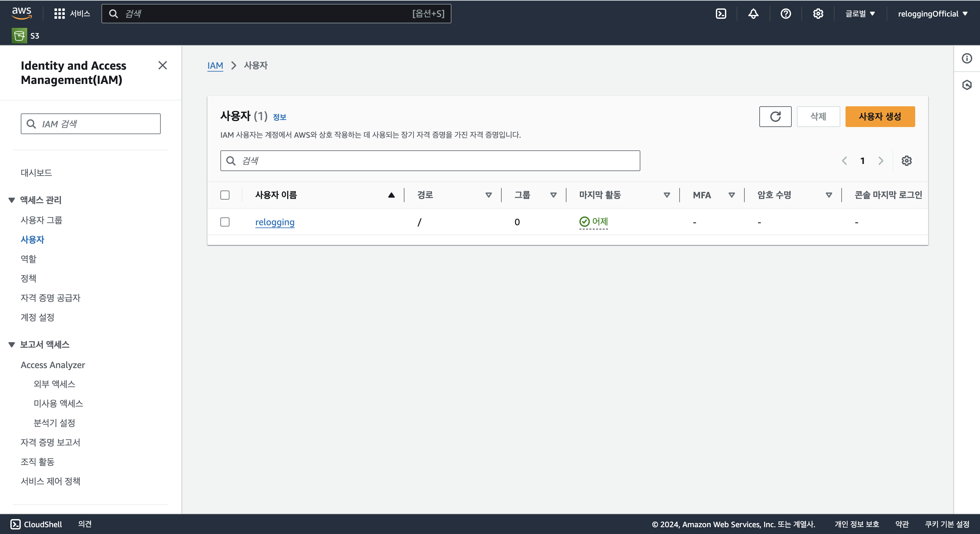Open the help question mark menu
The height and width of the screenshot is (534, 980).
point(786,14)
